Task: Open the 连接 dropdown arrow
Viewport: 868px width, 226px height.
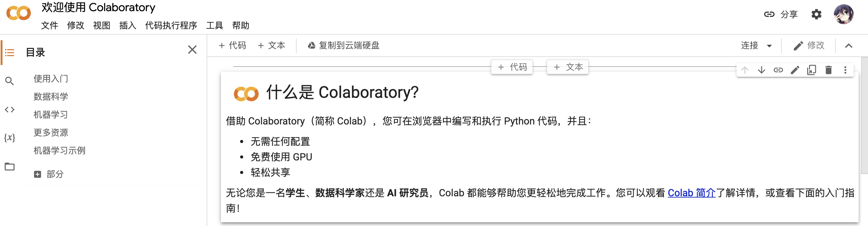Action: [769, 46]
